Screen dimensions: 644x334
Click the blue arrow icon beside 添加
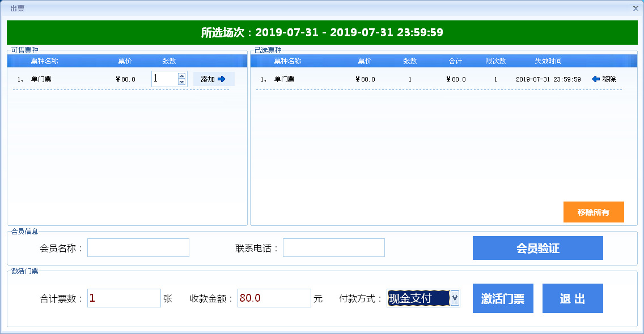tap(224, 79)
